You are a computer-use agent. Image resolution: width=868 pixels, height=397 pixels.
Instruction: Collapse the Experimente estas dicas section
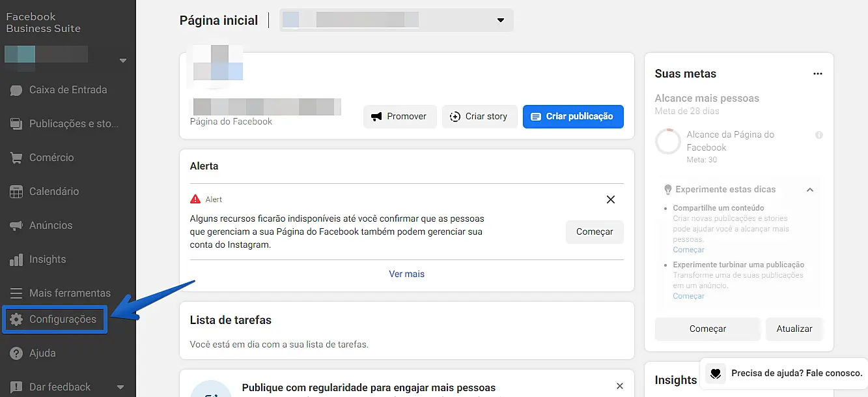[810, 190]
